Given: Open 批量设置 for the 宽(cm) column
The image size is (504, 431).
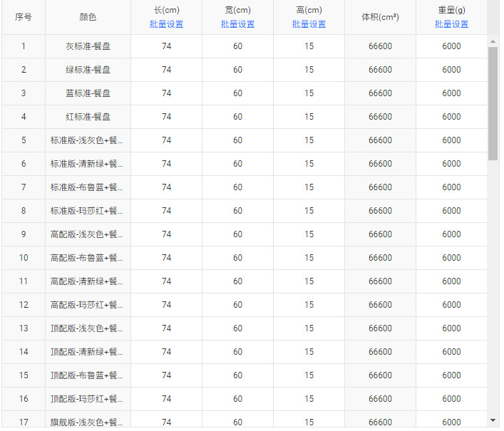Looking at the screenshot, I should tap(237, 24).
